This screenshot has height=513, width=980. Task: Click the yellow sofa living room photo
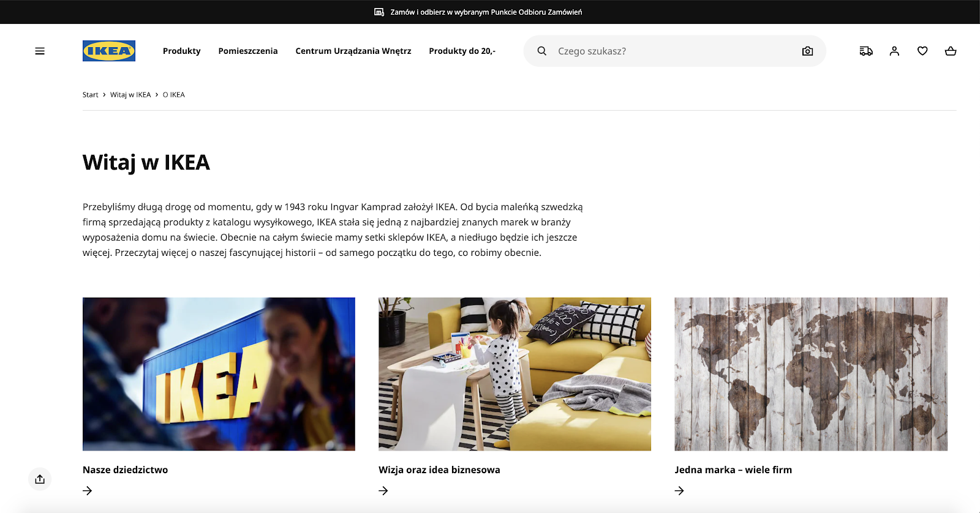coord(514,374)
